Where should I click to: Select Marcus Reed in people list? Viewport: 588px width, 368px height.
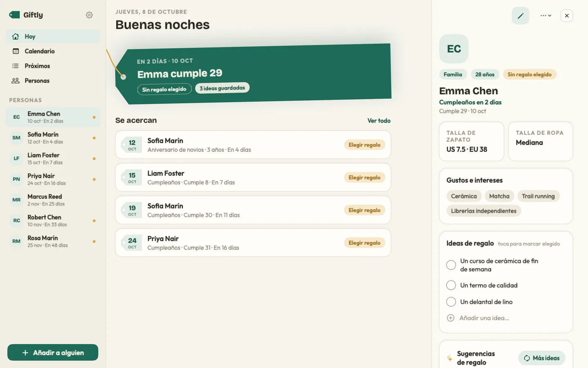click(x=53, y=200)
